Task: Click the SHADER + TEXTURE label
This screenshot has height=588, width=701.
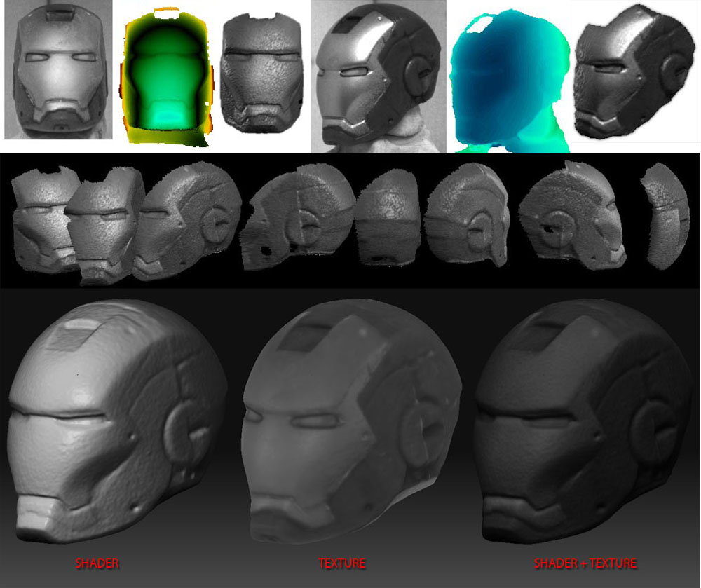Action: point(585,563)
